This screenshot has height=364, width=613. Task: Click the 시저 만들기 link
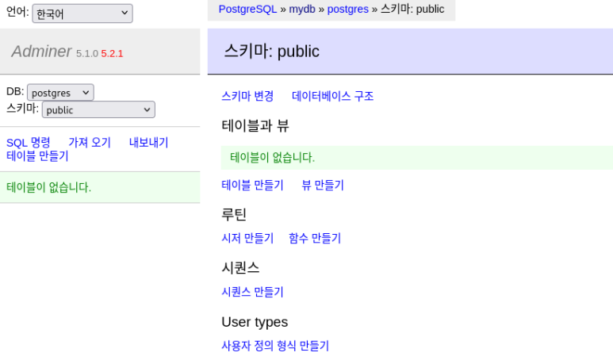pos(247,238)
